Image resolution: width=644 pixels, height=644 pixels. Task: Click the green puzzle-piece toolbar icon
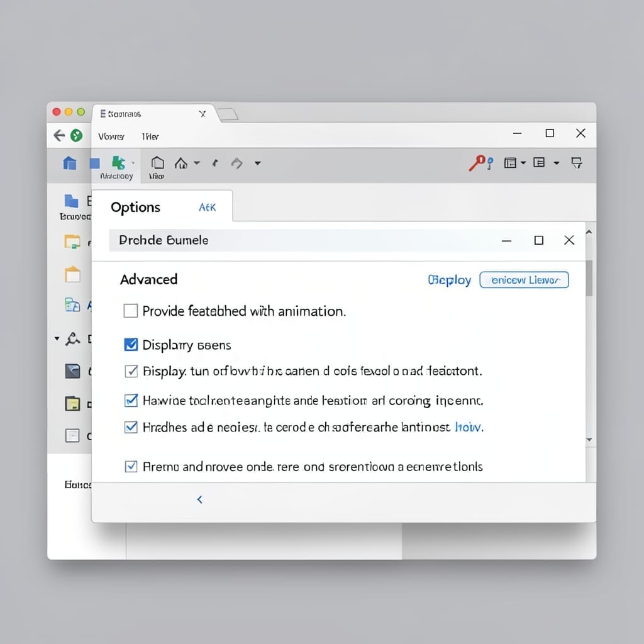click(x=118, y=163)
